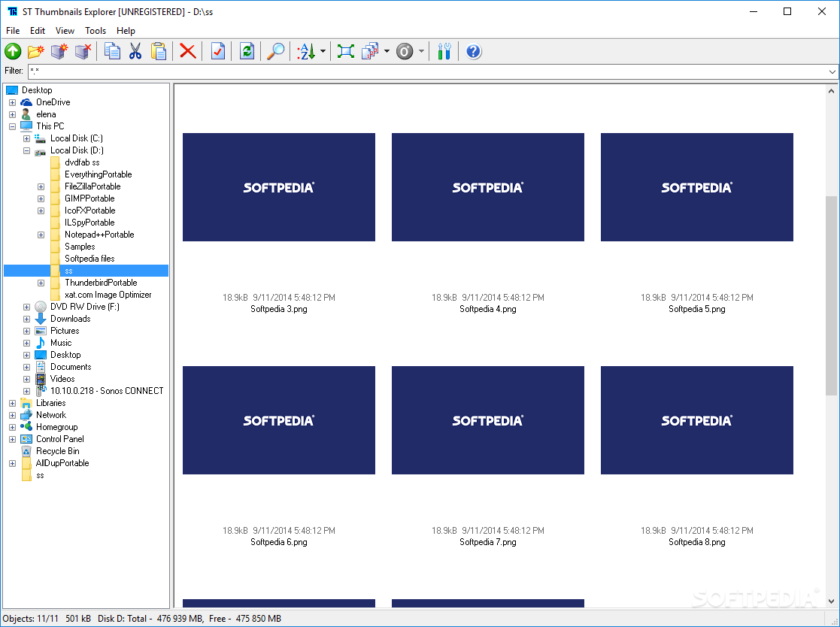Cut with the scissors icon
The width and height of the screenshot is (840, 627).
[135, 51]
